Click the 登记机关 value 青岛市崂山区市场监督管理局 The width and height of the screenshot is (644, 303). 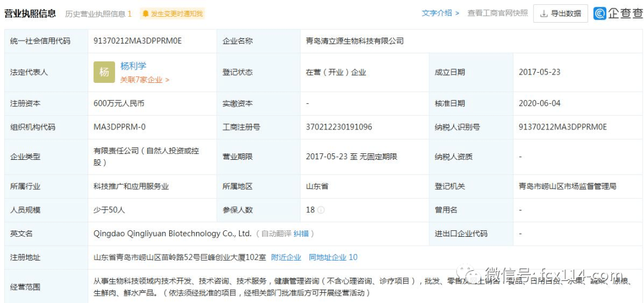567,187
